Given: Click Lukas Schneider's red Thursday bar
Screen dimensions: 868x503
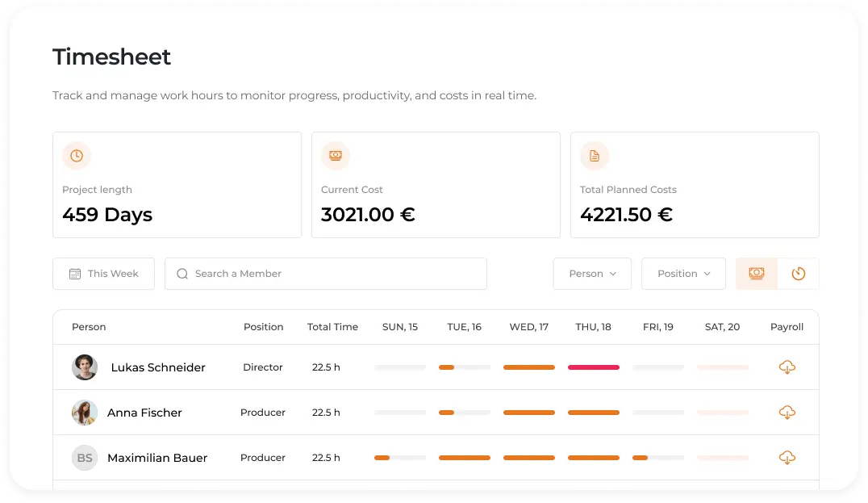Looking at the screenshot, I should click(593, 367).
